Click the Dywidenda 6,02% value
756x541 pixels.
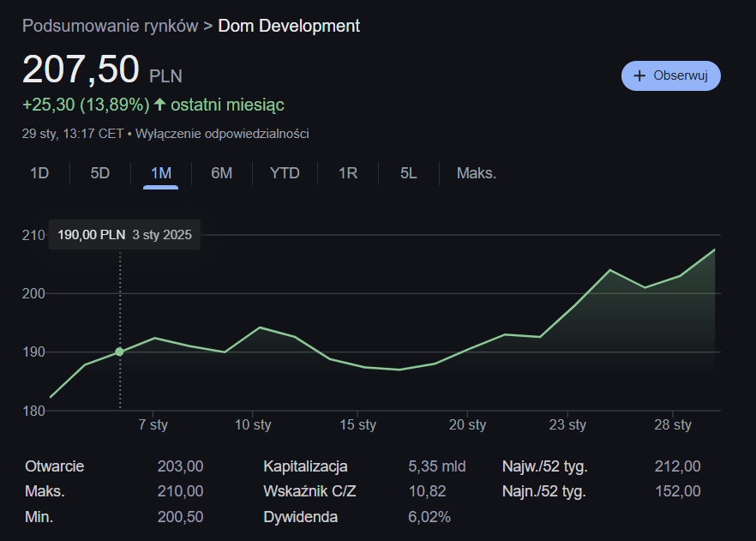pyautogui.click(x=429, y=517)
